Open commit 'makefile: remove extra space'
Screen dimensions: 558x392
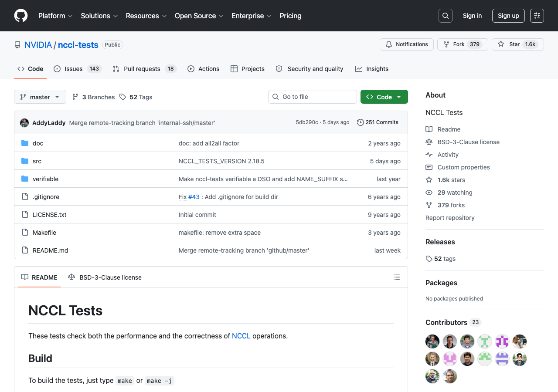(x=220, y=233)
